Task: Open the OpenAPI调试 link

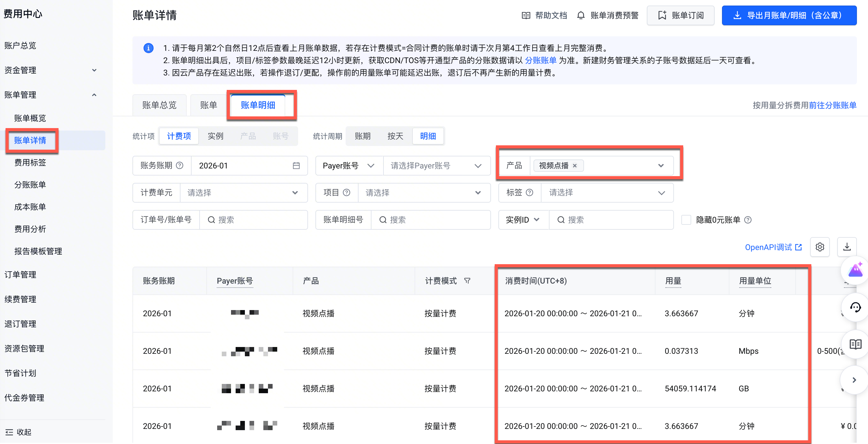Action: pos(773,247)
